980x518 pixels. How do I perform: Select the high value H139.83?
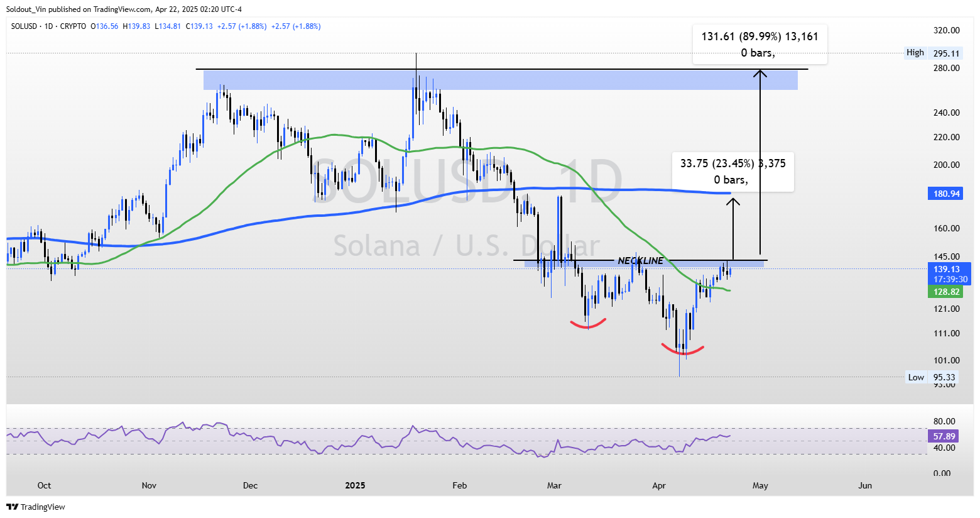coord(136,26)
